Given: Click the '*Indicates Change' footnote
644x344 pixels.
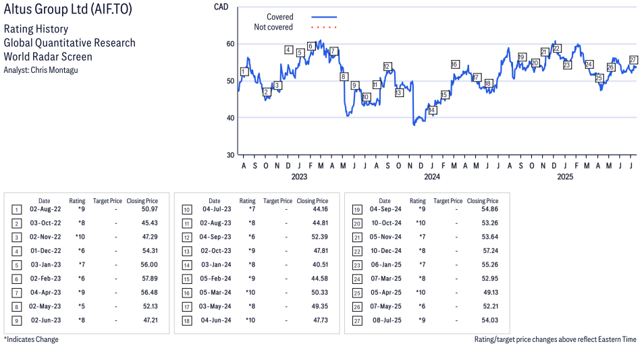Looking at the screenshot, I should 31,339.
